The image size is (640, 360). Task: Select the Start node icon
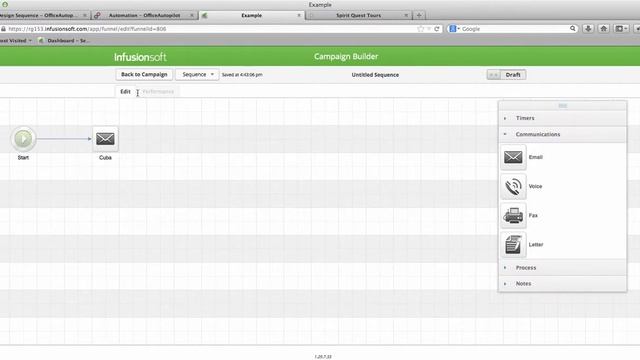point(23,139)
